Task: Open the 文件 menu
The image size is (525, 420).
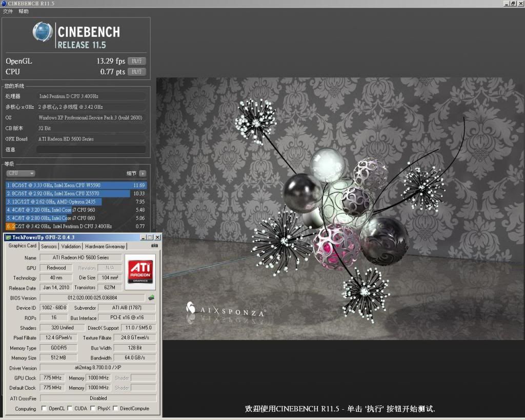Action: (8, 11)
